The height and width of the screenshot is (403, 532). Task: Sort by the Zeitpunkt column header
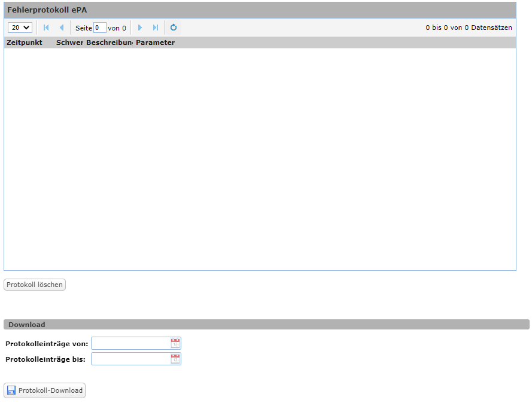pyautogui.click(x=25, y=42)
